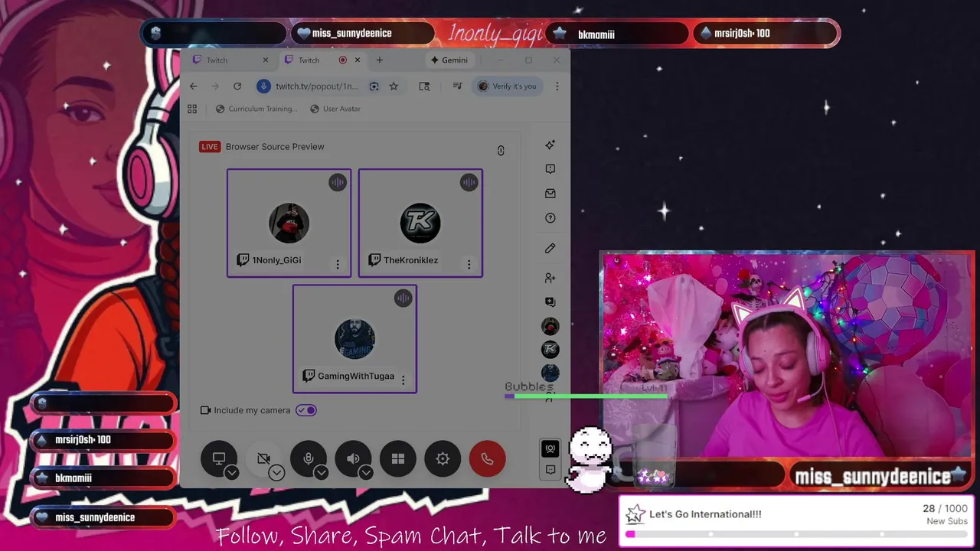Open Google Lens search icon in address bar

(374, 86)
